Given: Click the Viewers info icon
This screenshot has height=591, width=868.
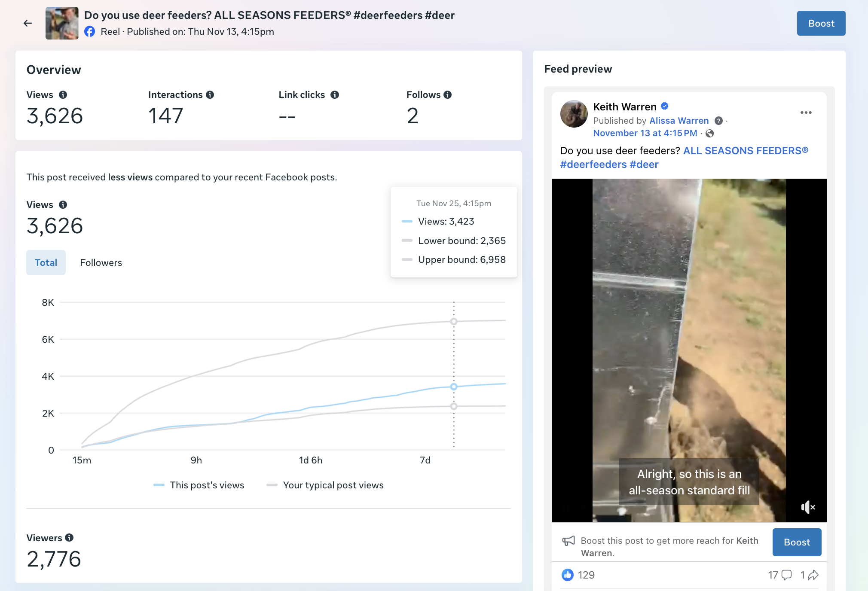Looking at the screenshot, I should (x=69, y=538).
